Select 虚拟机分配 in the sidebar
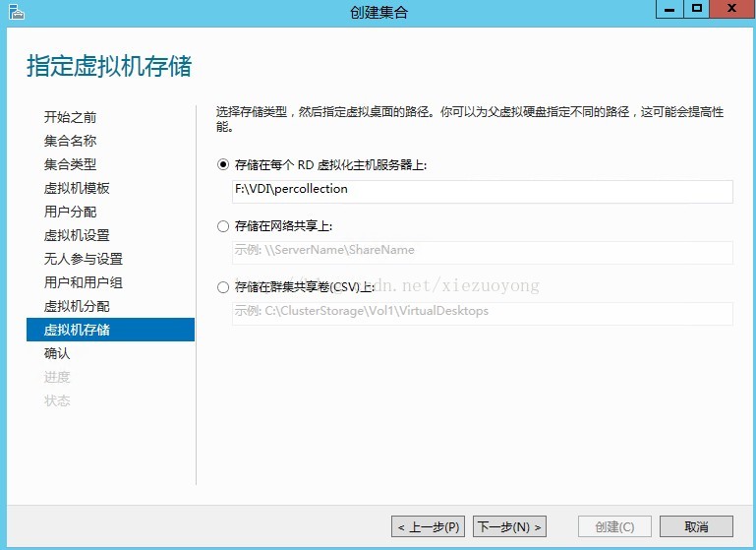 77,306
